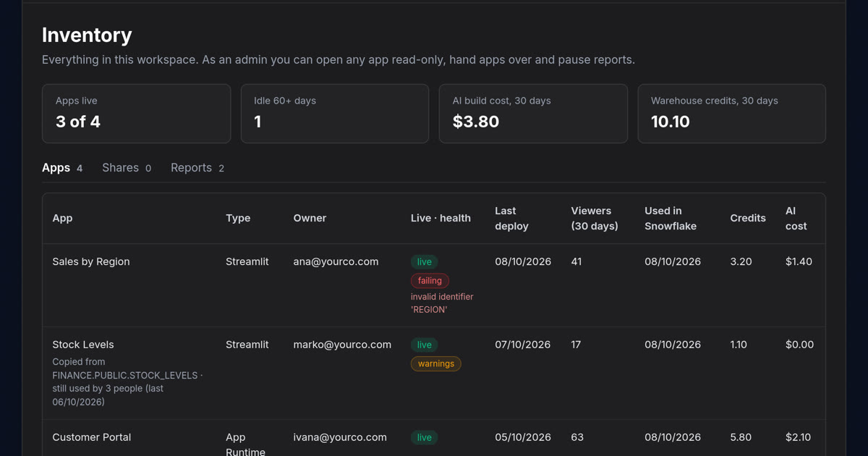The height and width of the screenshot is (456, 868).
Task: Click Stock Levels last deploy 07/10/2026
Action: tap(523, 345)
